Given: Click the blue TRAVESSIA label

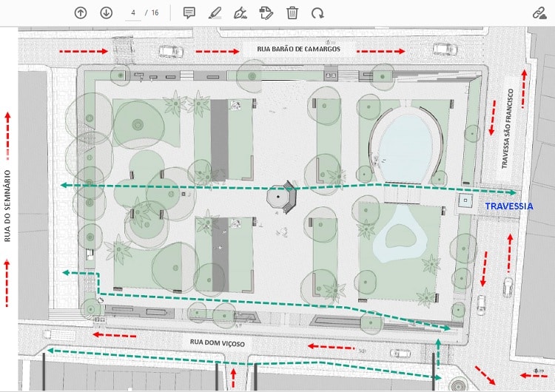Looking at the screenshot, I should pyautogui.click(x=508, y=207).
